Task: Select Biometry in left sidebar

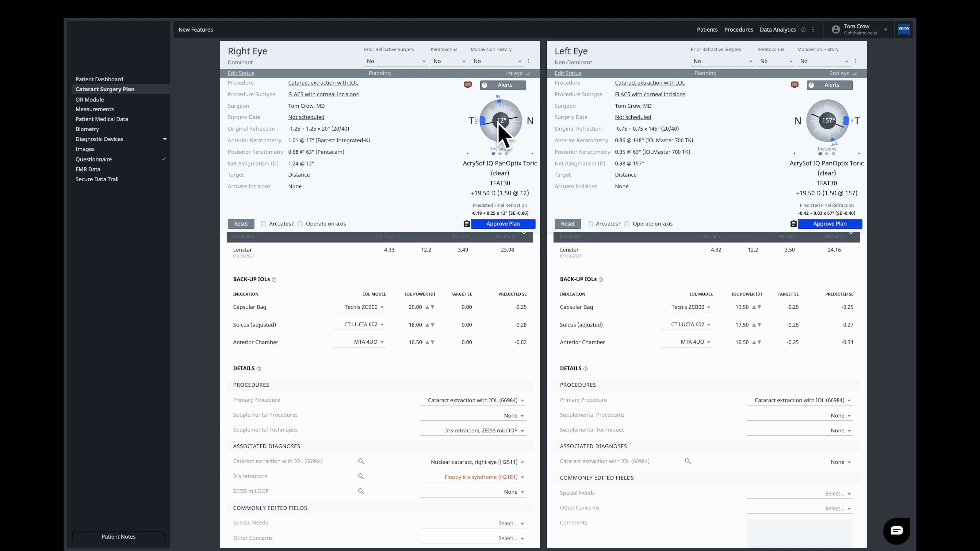Action: [x=87, y=129]
